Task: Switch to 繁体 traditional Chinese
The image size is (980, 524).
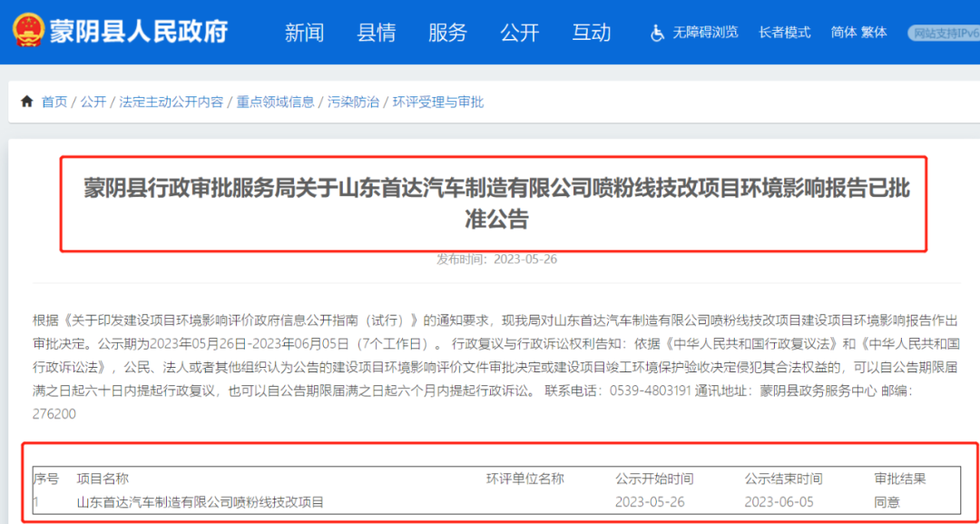Action: (x=874, y=33)
